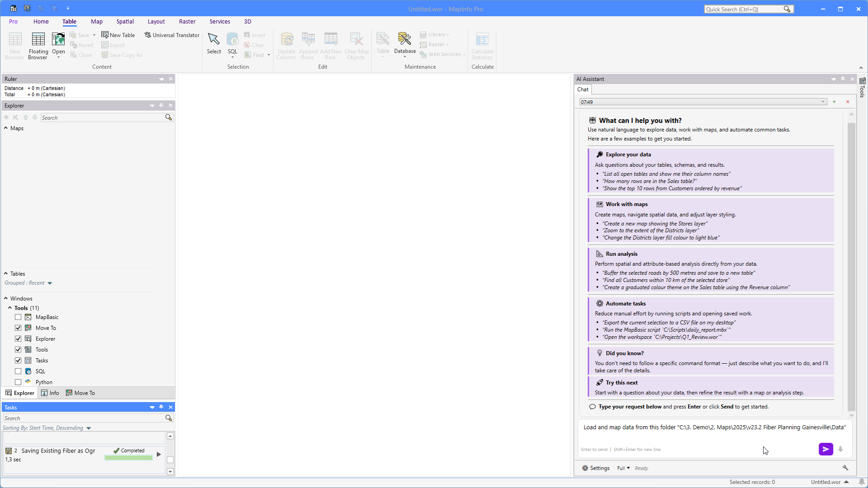Click the Quick Search magnifier icon

pos(787,9)
